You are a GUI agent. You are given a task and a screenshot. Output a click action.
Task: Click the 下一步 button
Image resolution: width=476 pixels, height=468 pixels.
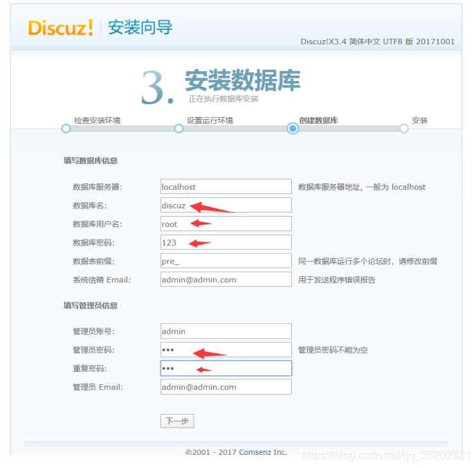coord(177,421)
